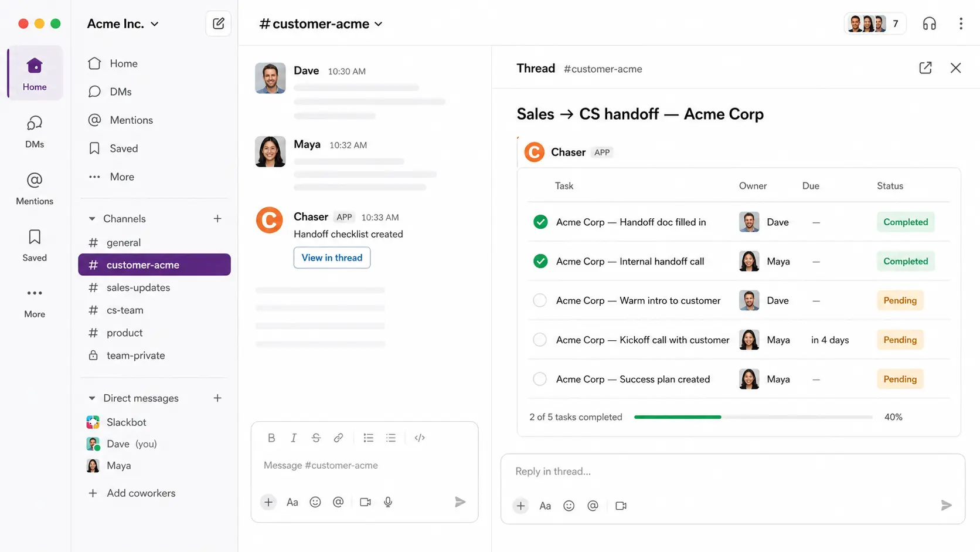Mark Success plan created task complete
This screenshot has height=552, width=980.
[x=540, y=379]
